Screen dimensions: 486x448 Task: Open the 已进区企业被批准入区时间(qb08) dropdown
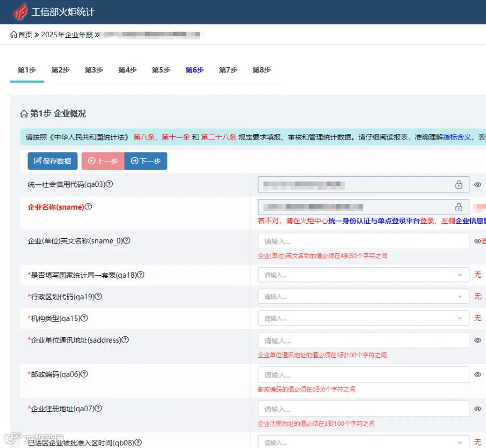click(x=363, y=442)
